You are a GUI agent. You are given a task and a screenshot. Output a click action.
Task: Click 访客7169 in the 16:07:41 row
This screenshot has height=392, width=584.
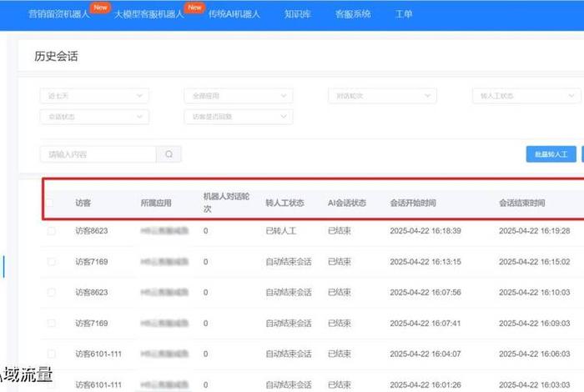tap(92, 323)
